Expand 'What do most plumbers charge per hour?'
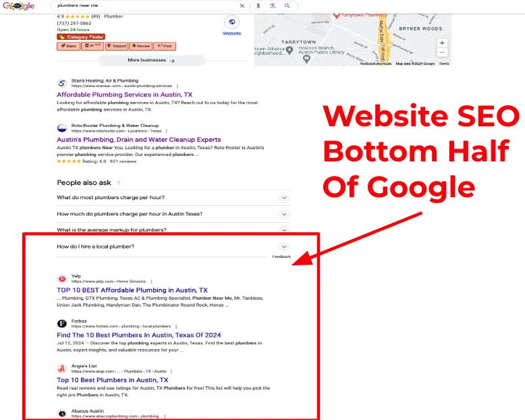 tap(173, 198)
